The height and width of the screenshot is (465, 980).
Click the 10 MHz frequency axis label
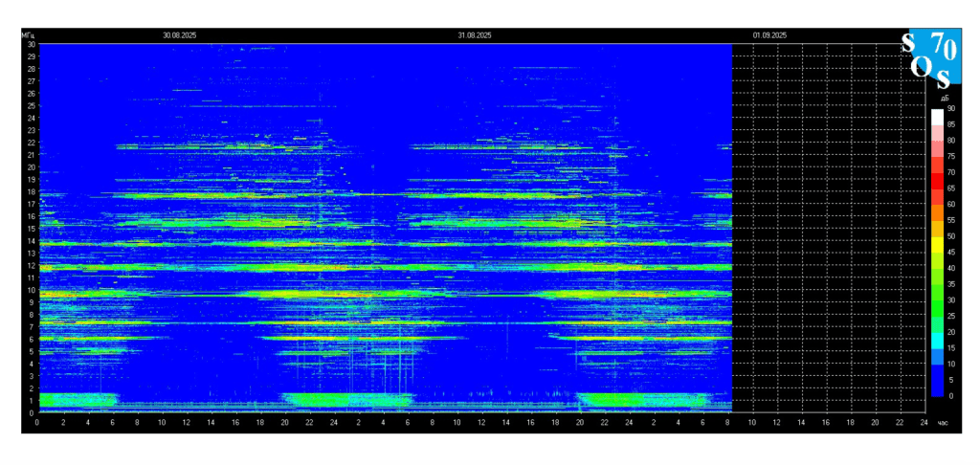pos(31,290)
